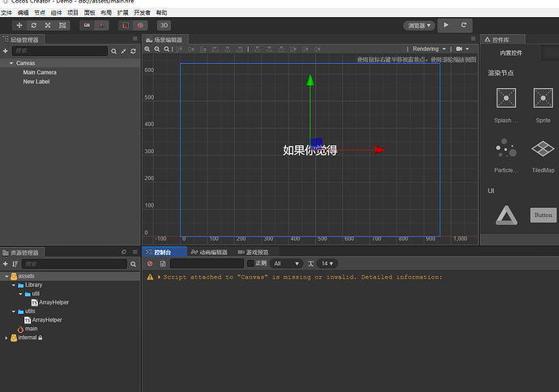Open the All log-level filter dropdown

(x=287, y=264)
